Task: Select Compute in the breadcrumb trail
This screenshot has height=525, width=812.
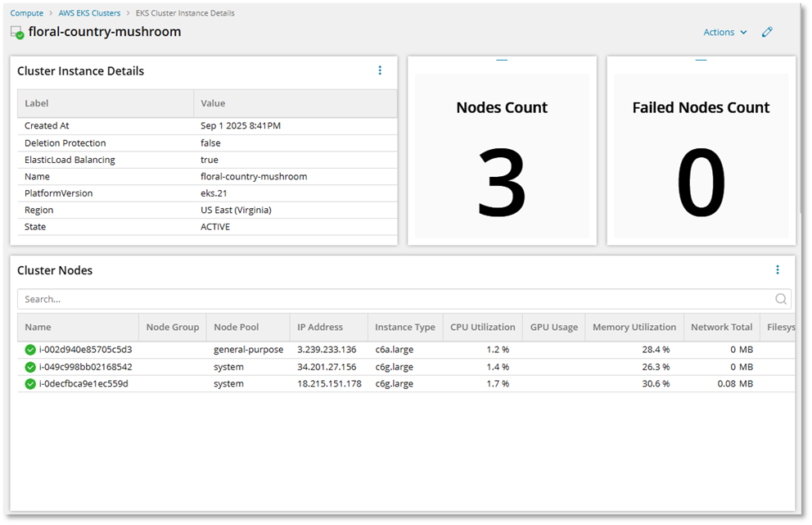Action: (x=26, y=12)
